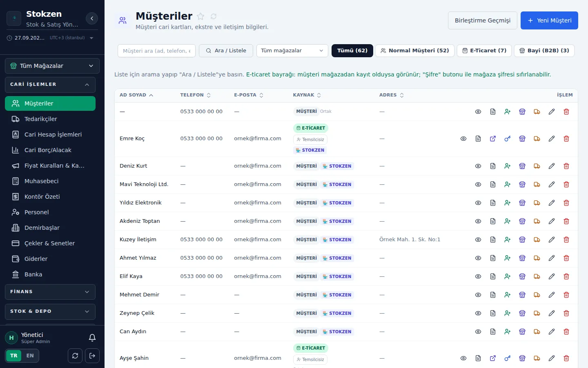Click eye icon in Ayşe Şahin row
This screenshot has height=368, width=588.
click(463, 358)
